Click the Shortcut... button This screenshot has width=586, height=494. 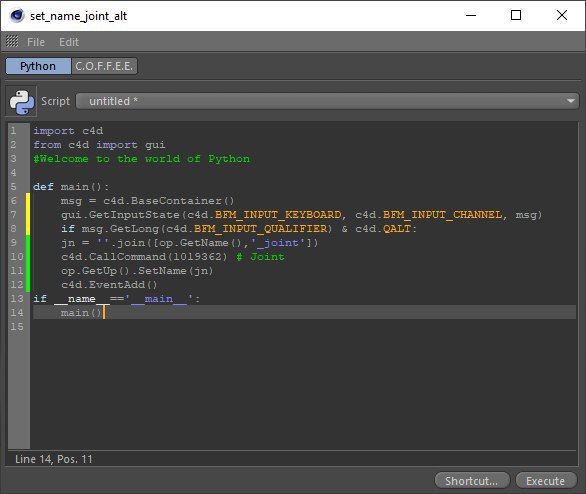coord(472,481)
